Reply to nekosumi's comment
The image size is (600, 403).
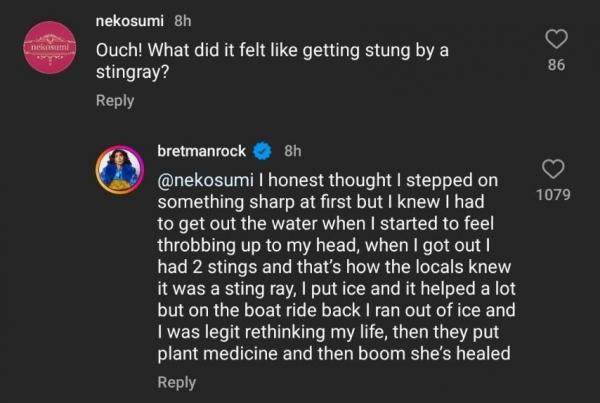(115, 101)
